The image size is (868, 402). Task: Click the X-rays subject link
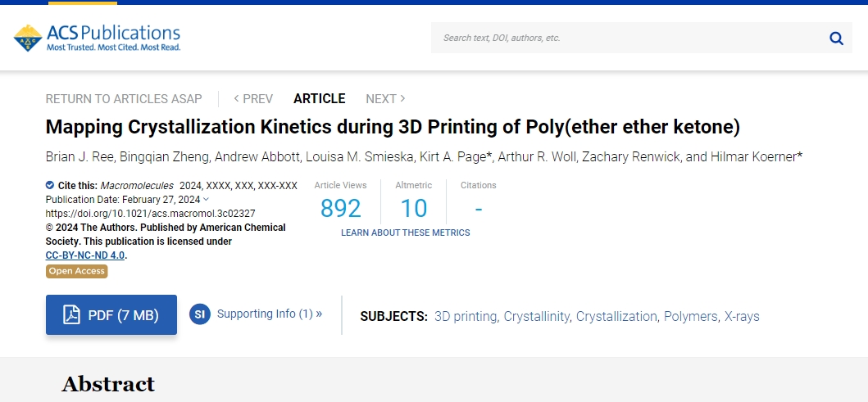[x=742, y=316]
